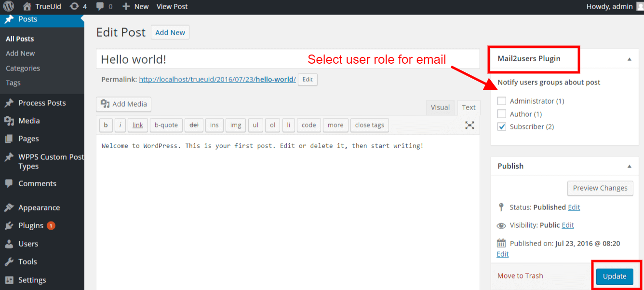Viewport: 644px width, 290px height.
Task: Open Categories in the Posts submenu
Action: tap(23, 68)
